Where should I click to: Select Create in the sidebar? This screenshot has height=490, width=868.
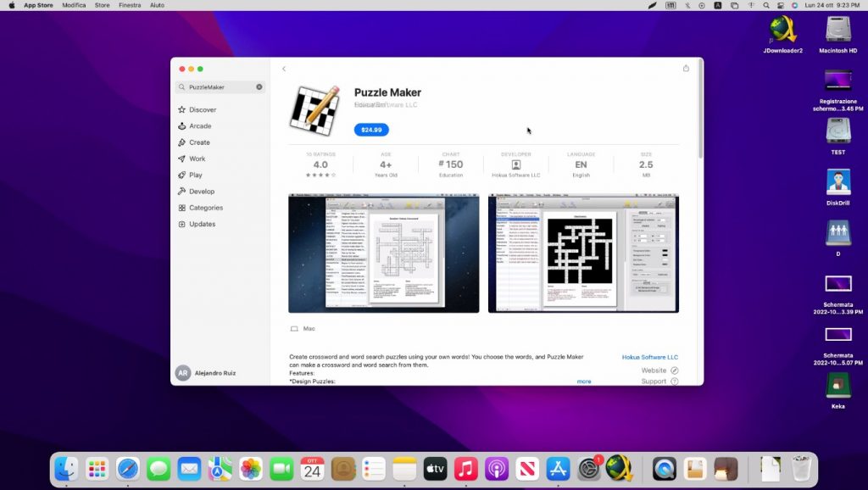(199, 142)
